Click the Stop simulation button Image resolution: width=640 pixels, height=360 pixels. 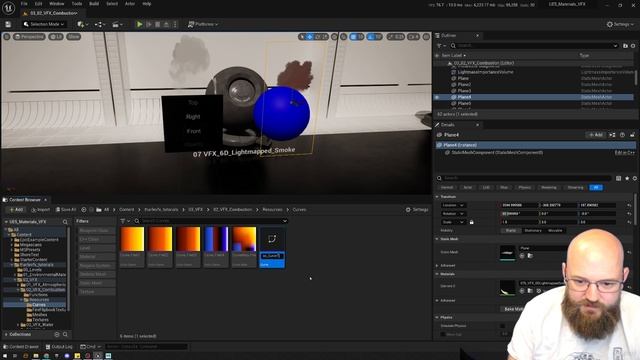(158, 24)
